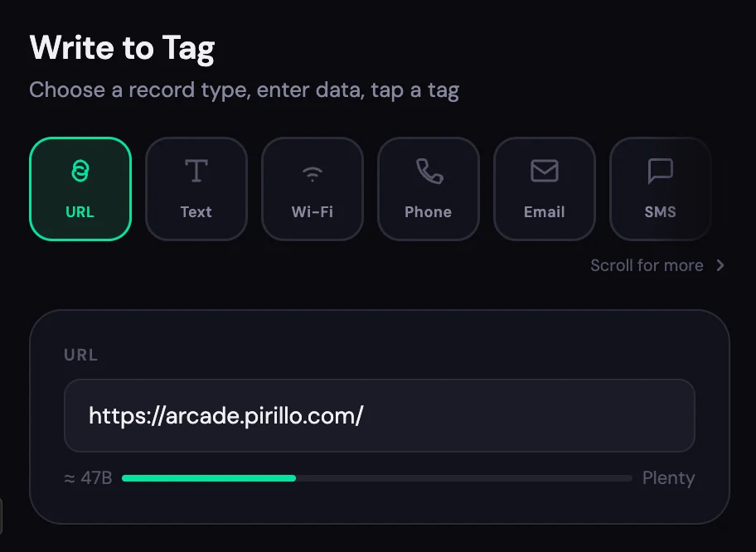
Task: Click the chain link icon on the URL card
Action: click(80, 171)
